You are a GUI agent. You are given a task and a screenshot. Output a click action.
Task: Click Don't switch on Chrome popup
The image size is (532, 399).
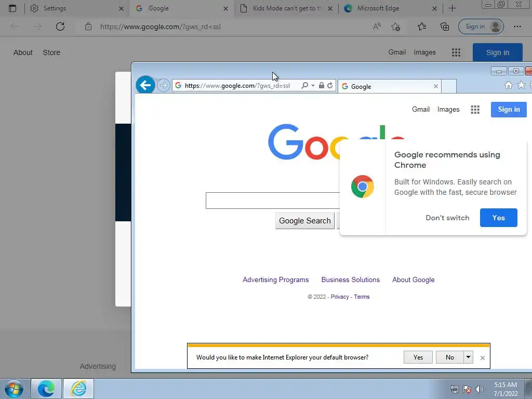(x=447, y=218)
